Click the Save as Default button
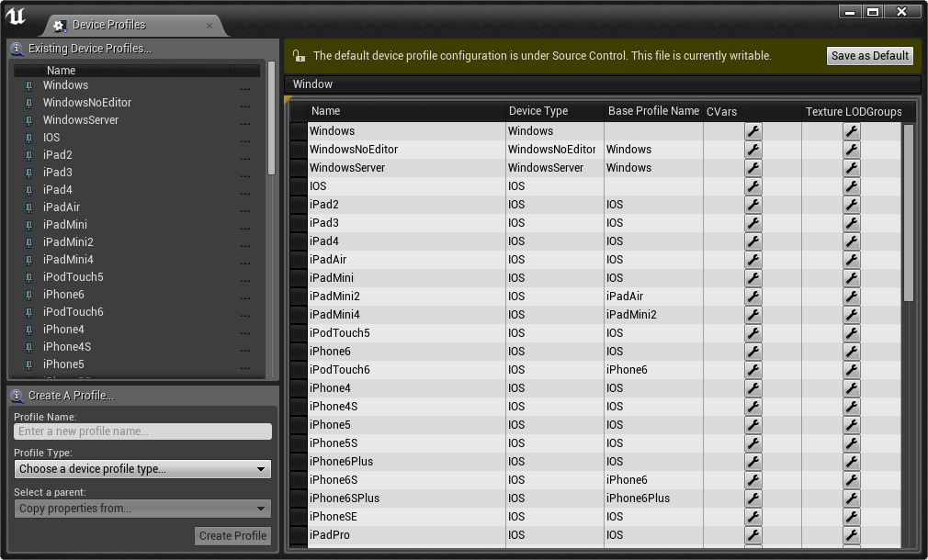Viewport: 928px width, 560px height. tap(868, 55)
